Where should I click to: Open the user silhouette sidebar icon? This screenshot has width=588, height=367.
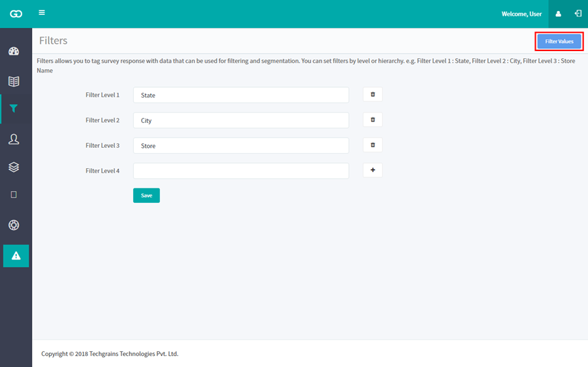[14, 139]
